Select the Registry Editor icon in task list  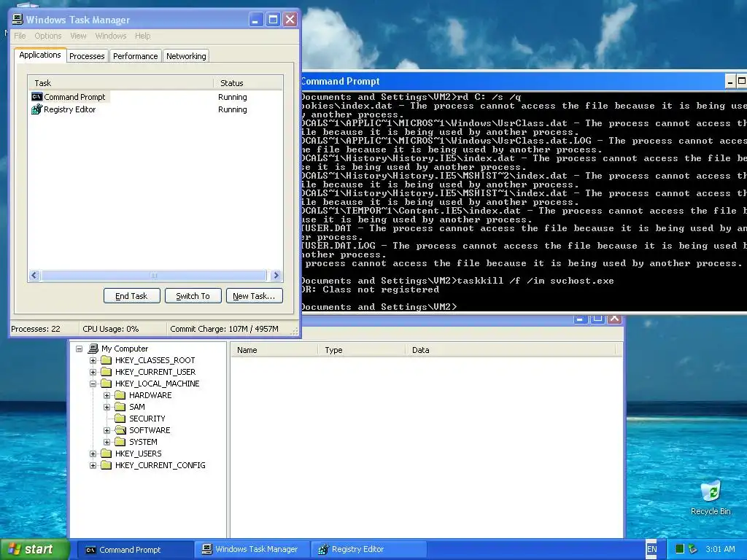pos(36,109)
